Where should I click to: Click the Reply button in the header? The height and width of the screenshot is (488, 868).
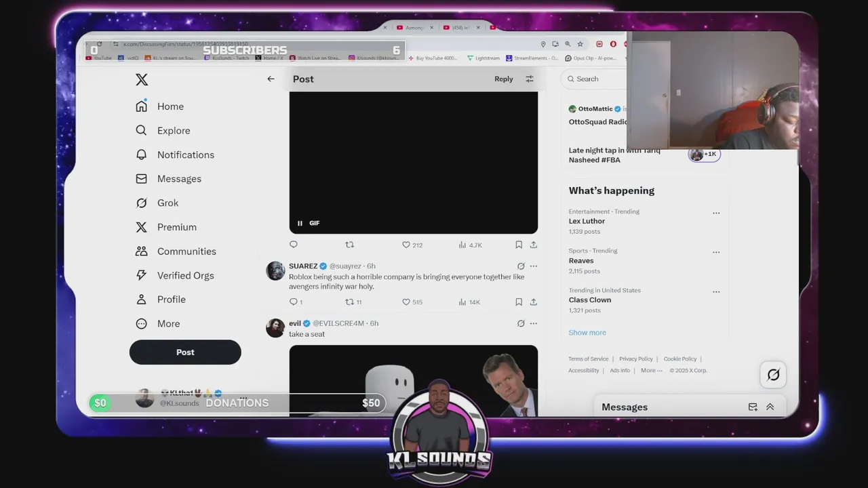click(x=504, y=79)
